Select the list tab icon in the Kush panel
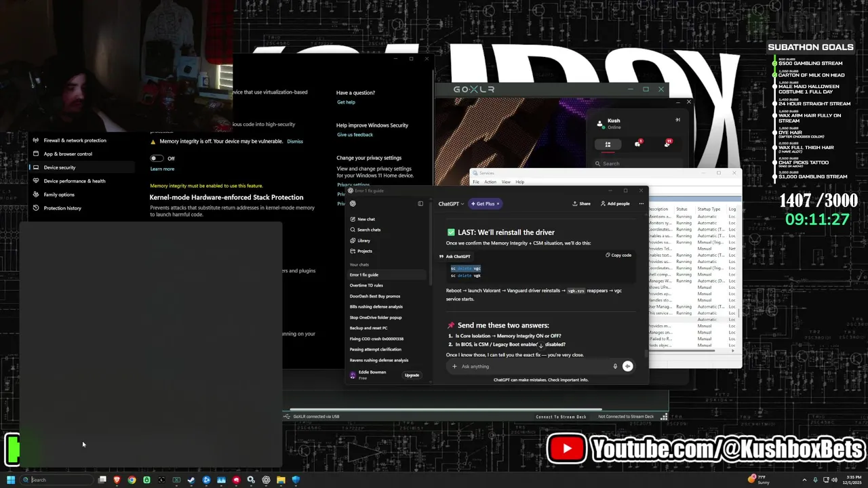Screen dimensions: 868x488 coord(608,144)
